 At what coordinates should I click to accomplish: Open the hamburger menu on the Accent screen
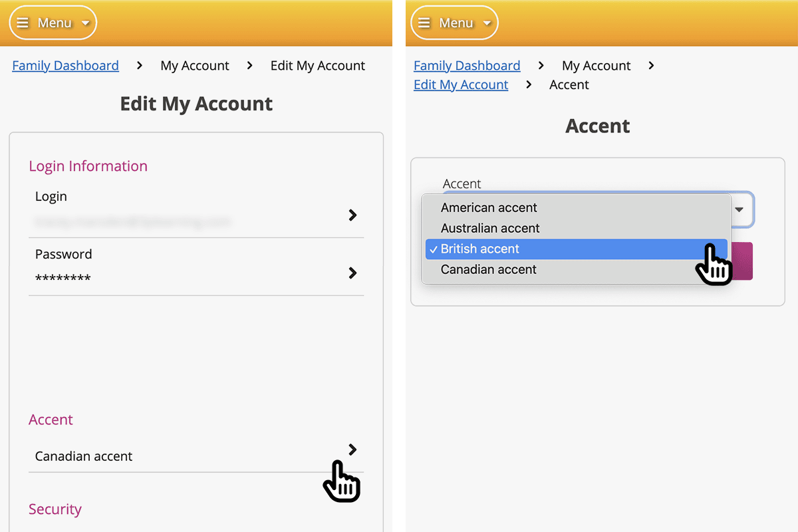coord(424,22)
